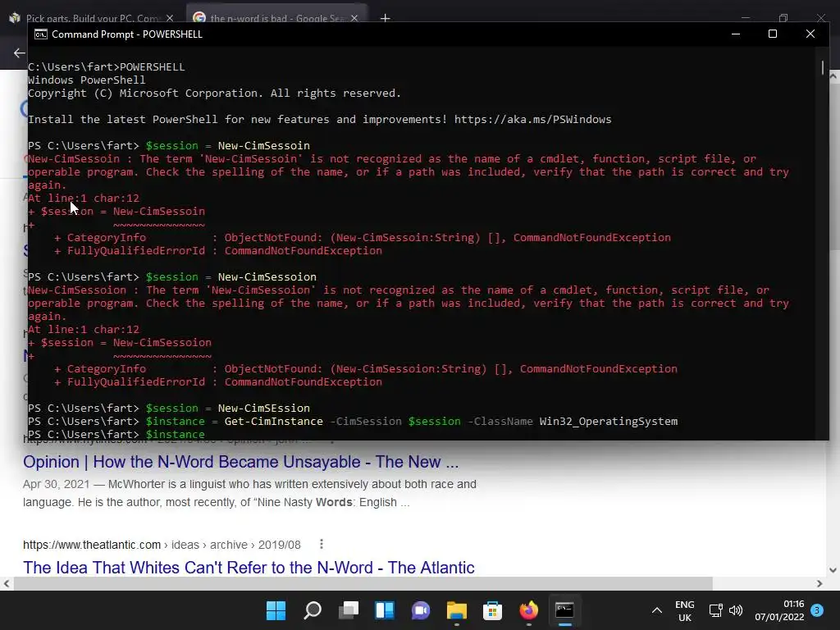Click Command Prompt title bar icon
Screen dimensions: 840x630
(x=41, y=34)
